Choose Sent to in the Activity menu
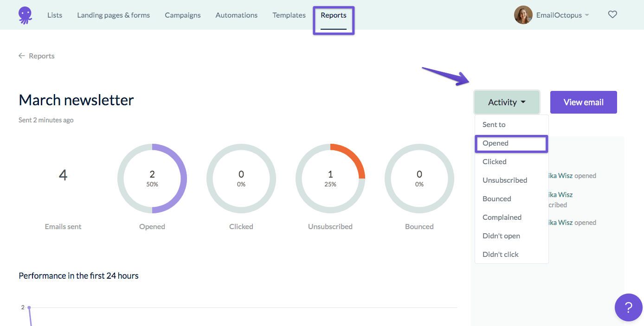644x326 pixels. (x=494, y=125)
